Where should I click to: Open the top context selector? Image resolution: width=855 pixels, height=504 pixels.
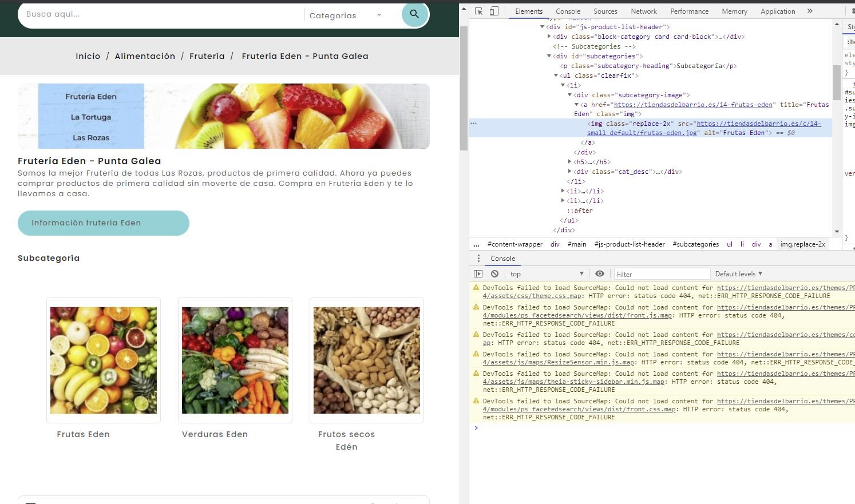(547, 274)
